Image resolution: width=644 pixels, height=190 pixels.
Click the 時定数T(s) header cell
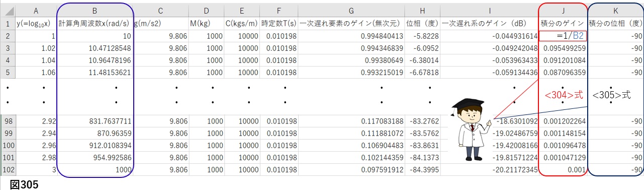click(279, 24)
